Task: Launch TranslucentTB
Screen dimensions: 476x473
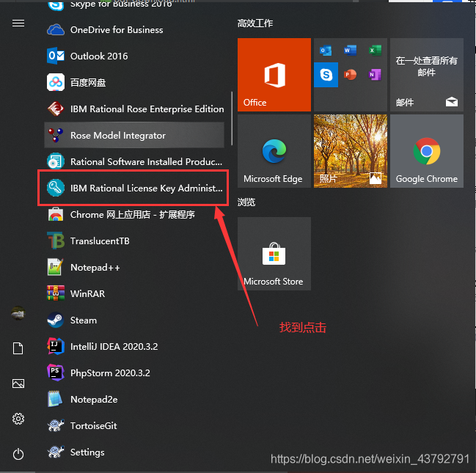Action: [134, 241]
